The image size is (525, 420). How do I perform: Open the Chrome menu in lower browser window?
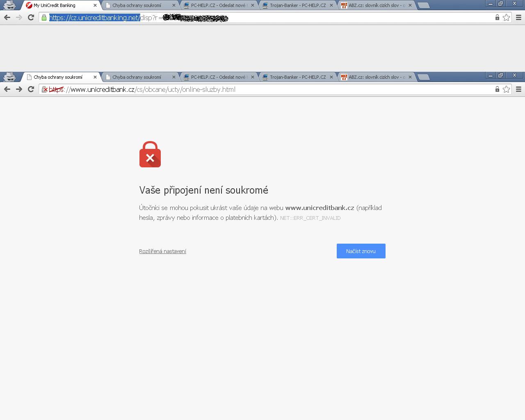(x=518, y=89)
